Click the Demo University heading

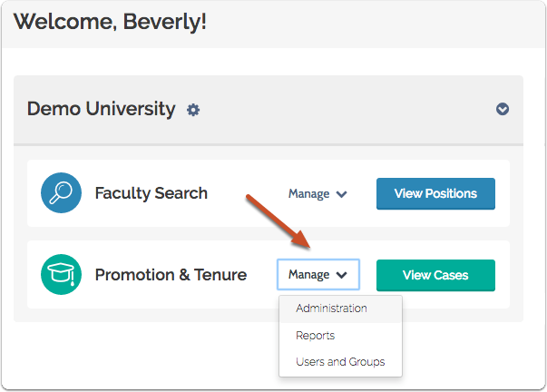[x=101, y=109]
